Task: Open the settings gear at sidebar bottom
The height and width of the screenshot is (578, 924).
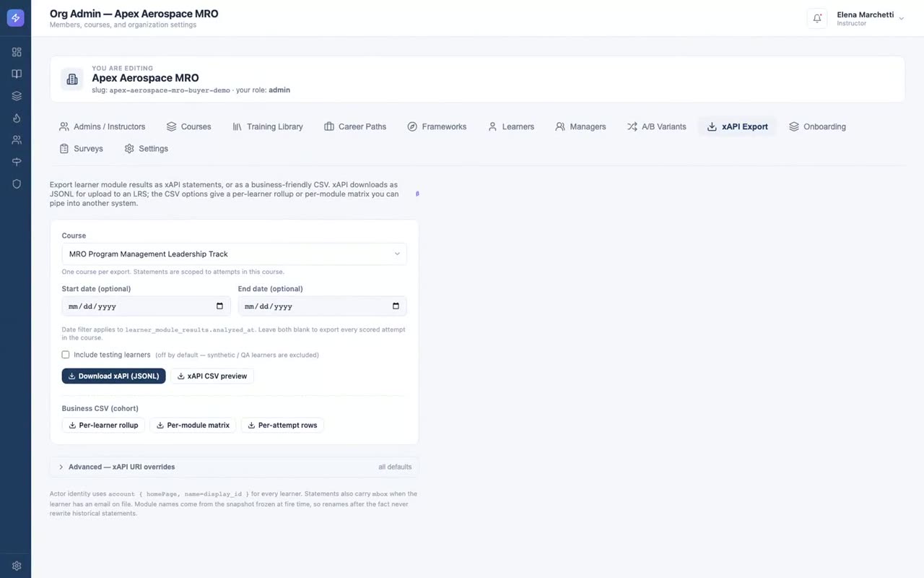Action: point(17,566)
